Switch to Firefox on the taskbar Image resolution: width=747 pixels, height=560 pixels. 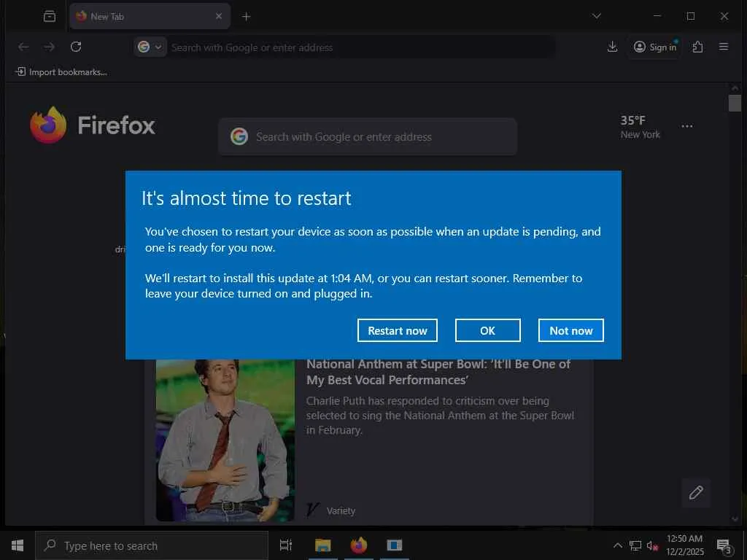(x=359, y=545)
